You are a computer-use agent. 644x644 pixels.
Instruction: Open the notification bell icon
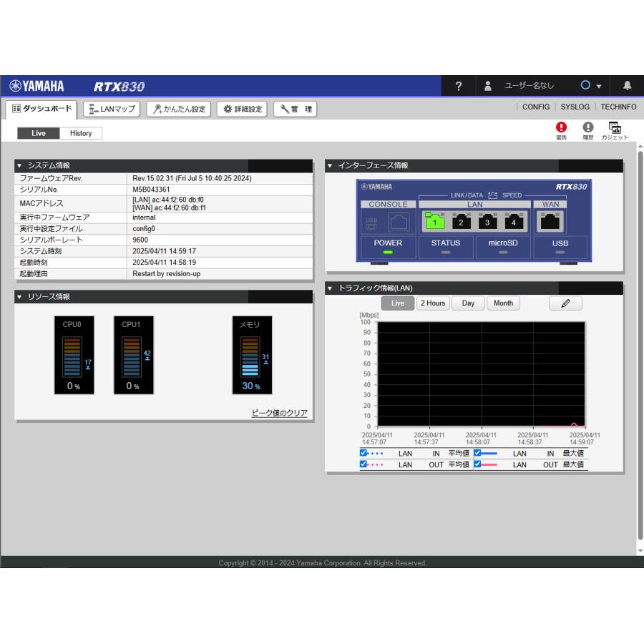coord(627,86)
